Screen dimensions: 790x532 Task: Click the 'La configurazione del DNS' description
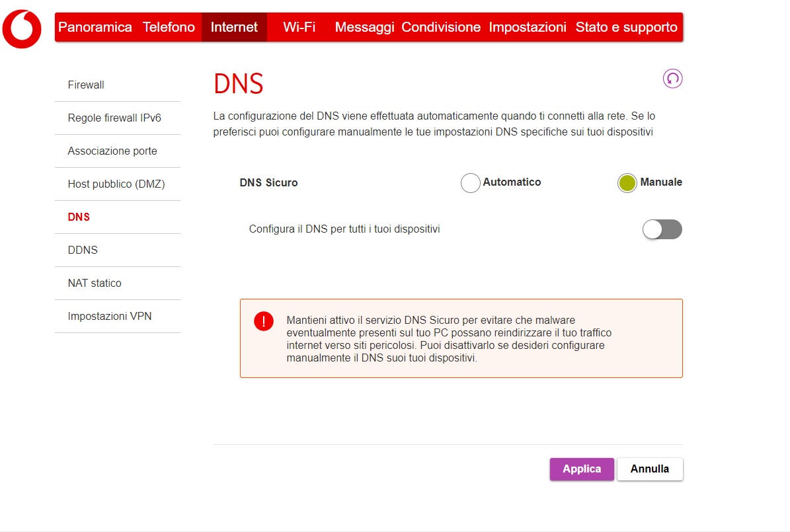tap(434, 124)
